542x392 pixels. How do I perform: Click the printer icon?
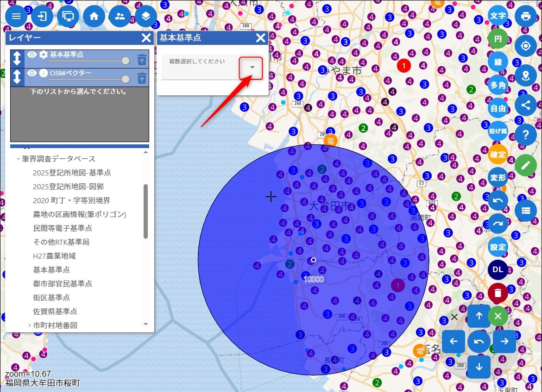[525, 16]
